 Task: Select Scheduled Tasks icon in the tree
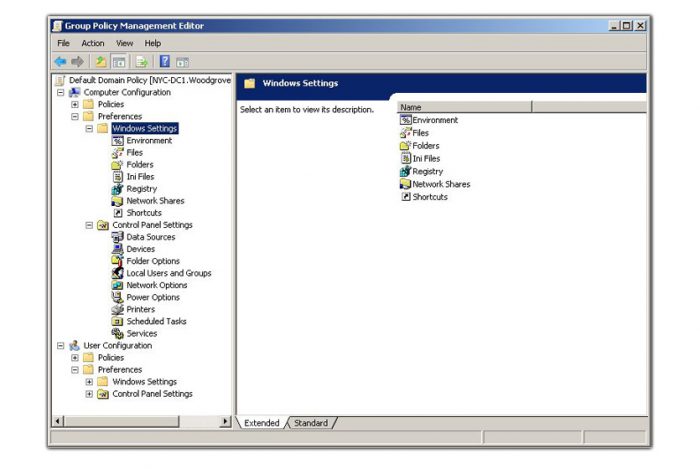click(117, 321)
